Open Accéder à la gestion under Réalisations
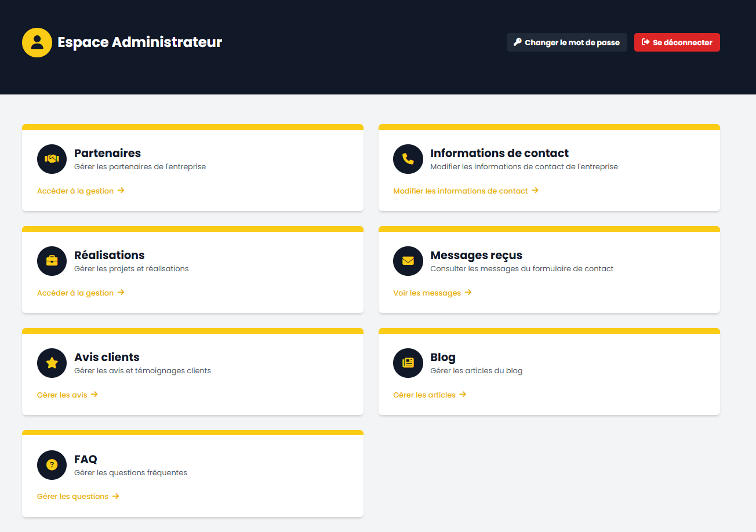756x532 pixels. [81, 293]
